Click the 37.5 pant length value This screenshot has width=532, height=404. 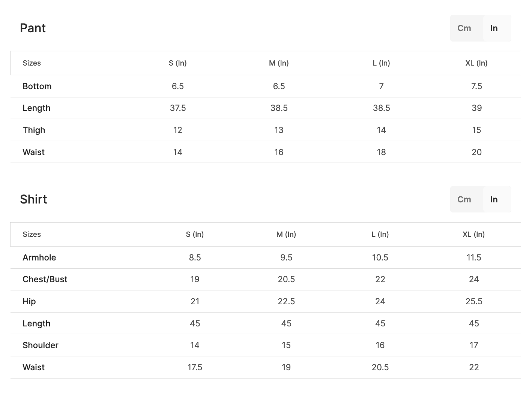[177, 108]
